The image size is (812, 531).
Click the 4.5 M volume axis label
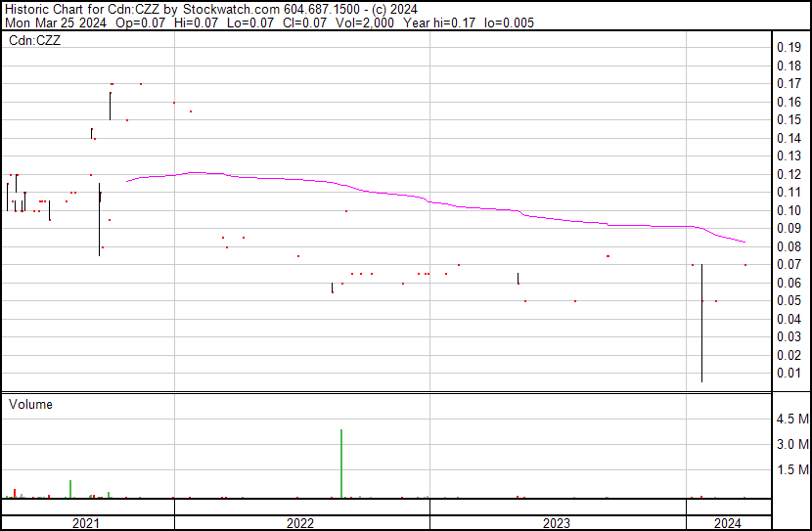click(x=791, y=420)
